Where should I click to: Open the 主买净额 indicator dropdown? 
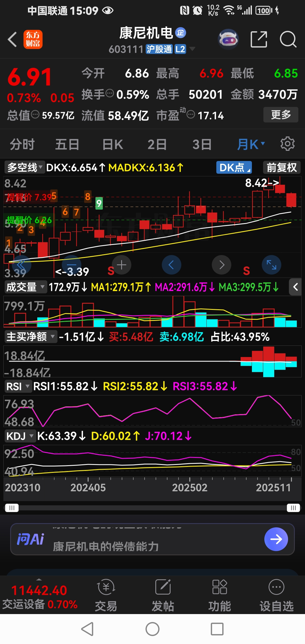pyautogui.click(x=30, y=337)
